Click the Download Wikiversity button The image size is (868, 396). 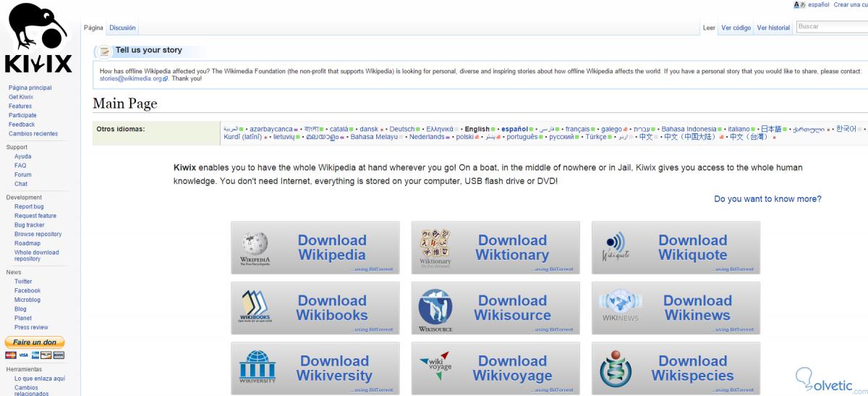tap(315, 368)
